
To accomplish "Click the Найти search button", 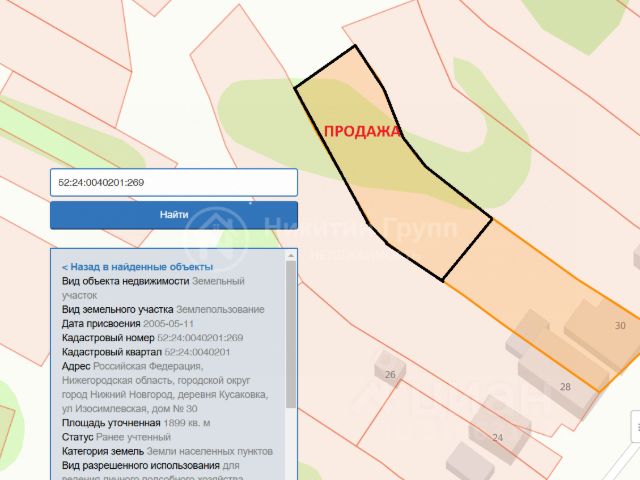I will (x=174, y=215).
